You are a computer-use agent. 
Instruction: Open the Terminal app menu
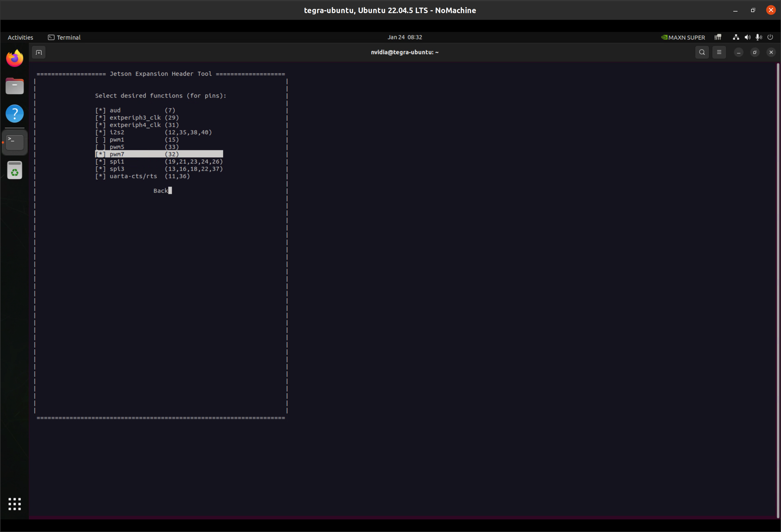pyautogui.click(x=64, y=37)
